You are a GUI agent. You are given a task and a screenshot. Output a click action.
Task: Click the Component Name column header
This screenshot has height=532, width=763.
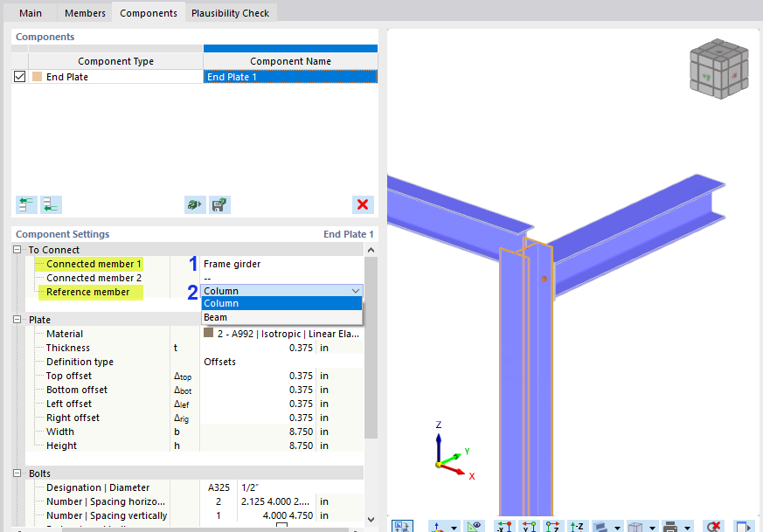pos(290,61)
